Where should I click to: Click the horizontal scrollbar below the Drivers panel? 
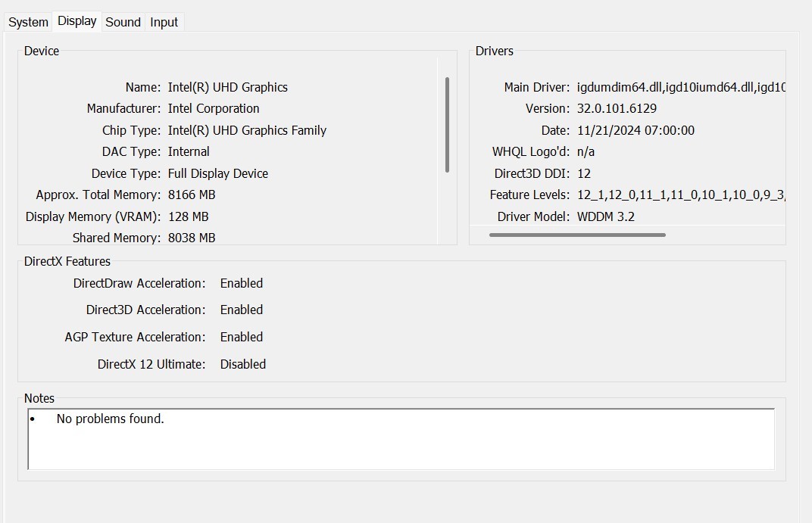(579, 235)
